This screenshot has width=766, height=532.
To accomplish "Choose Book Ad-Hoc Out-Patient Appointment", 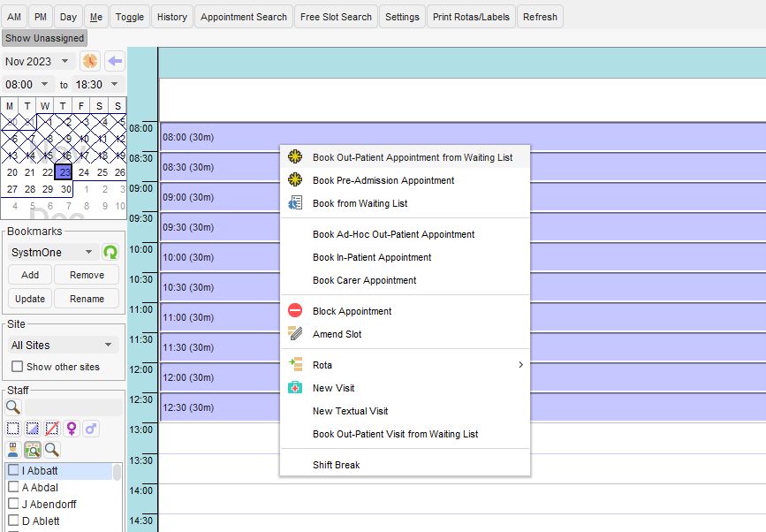I will (x=394, y=234).
